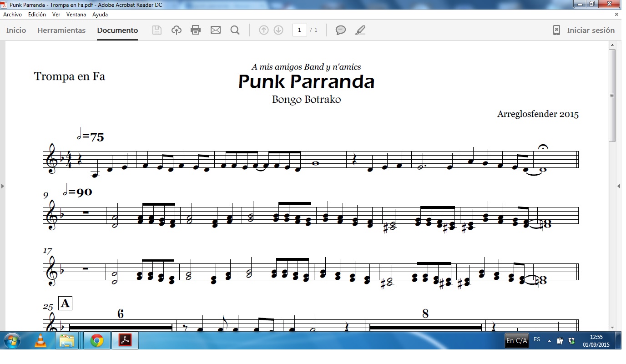Click the dedication A mis amigos Band y n'amics

click(306, 67)
